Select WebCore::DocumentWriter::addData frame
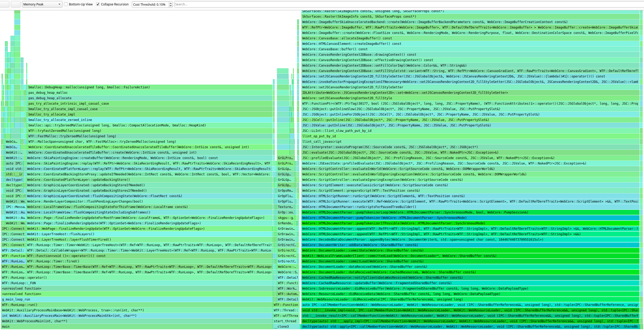This screenshot has height=330, width=644. [x=466, y=245]
